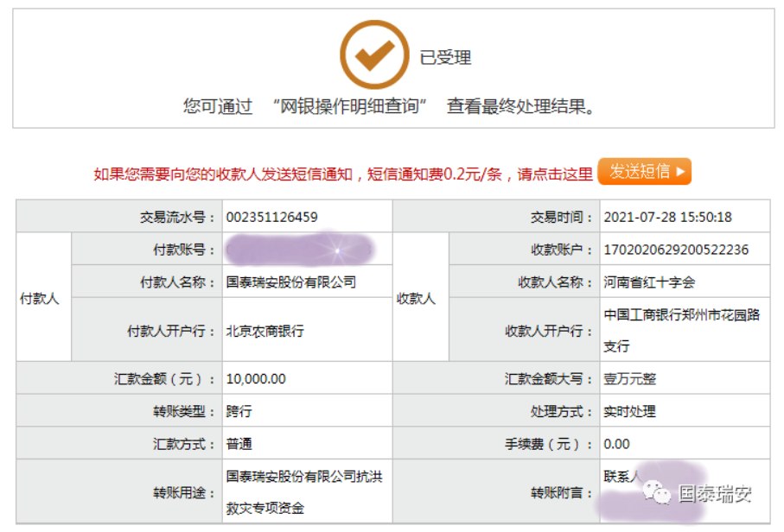
Task: Click the 汇款方式 label
Action: click(x=183, y=444)
